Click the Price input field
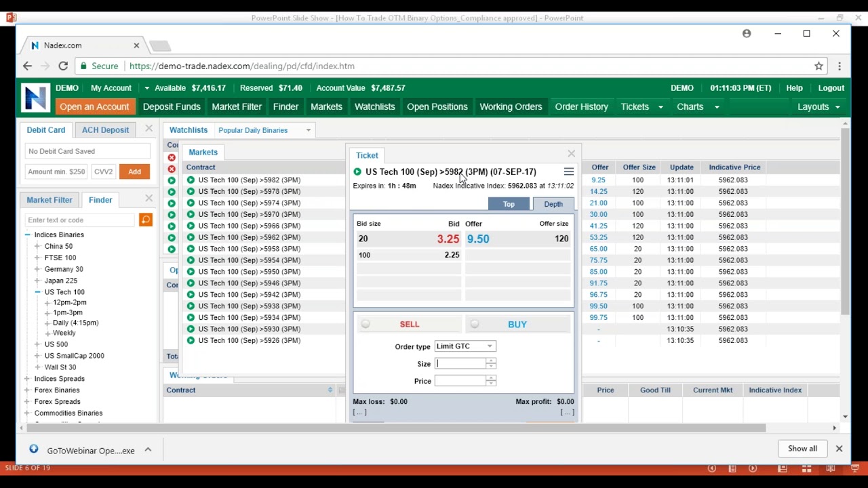Image resolution: width=868 pixels, height=488 pixels. point(460,381)
